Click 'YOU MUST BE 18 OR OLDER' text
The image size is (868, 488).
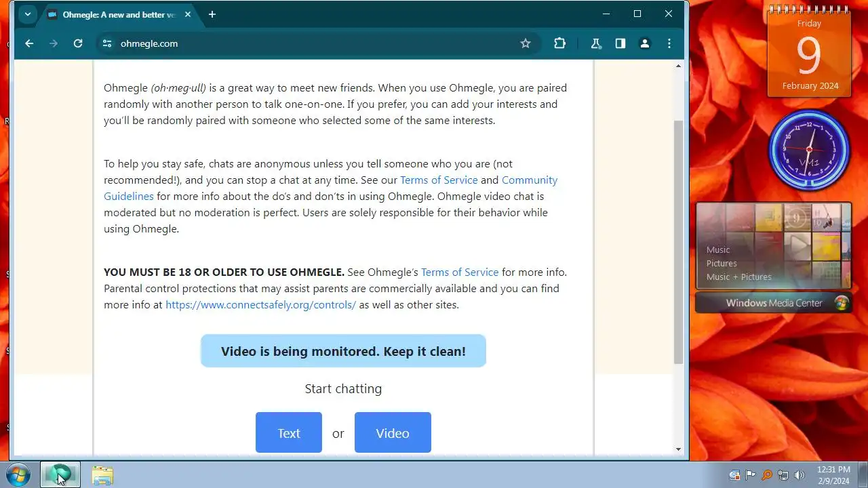pyautogui.click(x=224, y=272)
